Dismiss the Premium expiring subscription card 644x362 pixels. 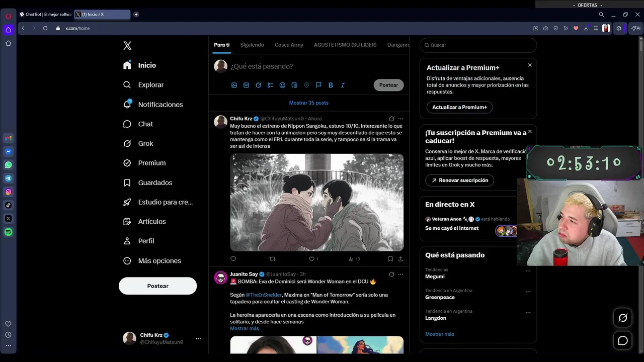(530, 131)
